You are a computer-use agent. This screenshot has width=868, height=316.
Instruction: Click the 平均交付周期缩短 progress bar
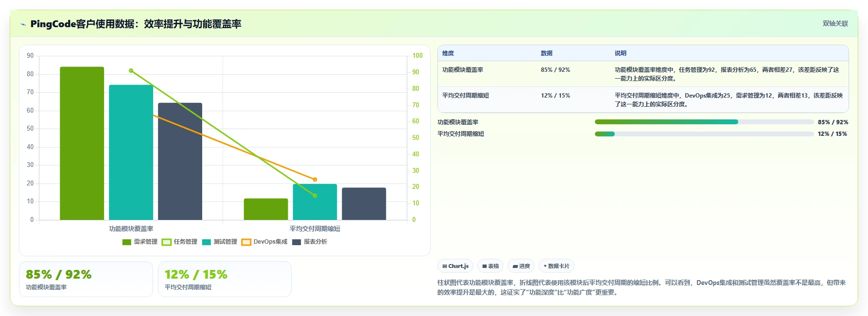pos(704,134)
